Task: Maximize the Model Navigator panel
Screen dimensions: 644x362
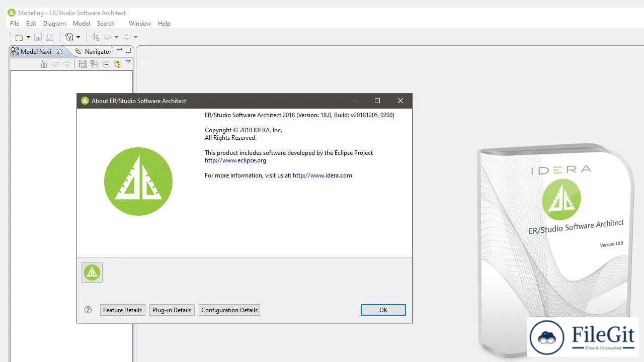Action: [x=128, y=50]
